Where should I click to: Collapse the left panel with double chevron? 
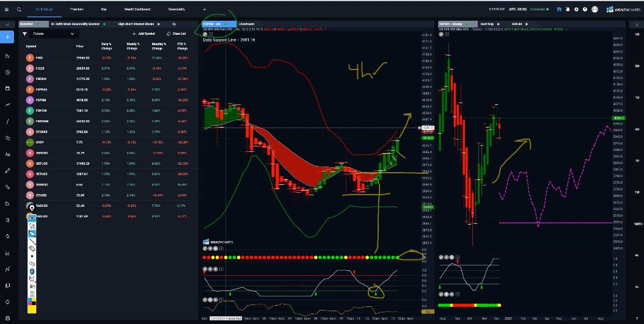(7, 25)
